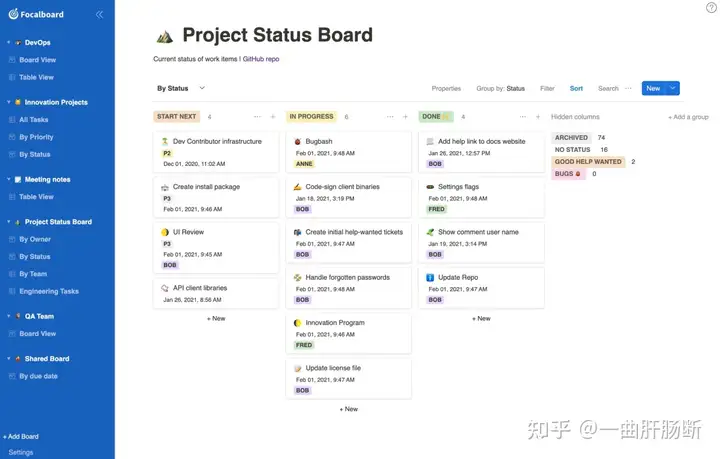720x459 pixels.
Task: Click the Focalboard logo icon
Action: 13,14
